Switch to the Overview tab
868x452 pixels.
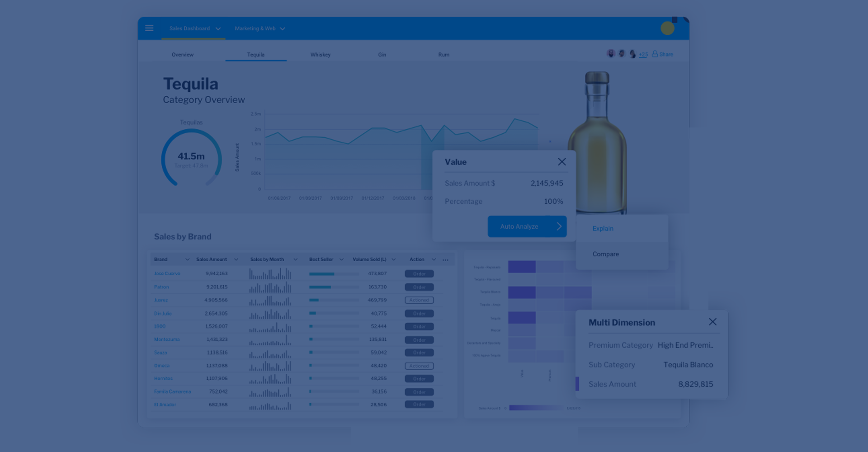182,55
